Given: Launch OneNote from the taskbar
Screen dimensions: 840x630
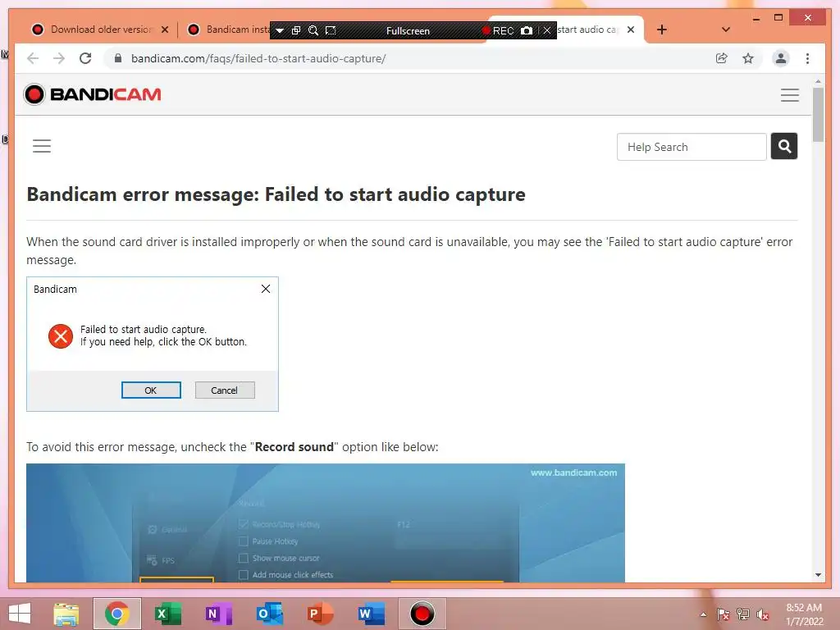Looking at the screenshot, I should tap(218, 614).
